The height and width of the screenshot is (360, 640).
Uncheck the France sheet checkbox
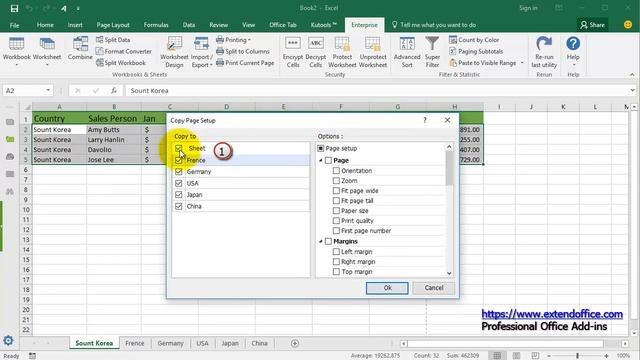178,160
